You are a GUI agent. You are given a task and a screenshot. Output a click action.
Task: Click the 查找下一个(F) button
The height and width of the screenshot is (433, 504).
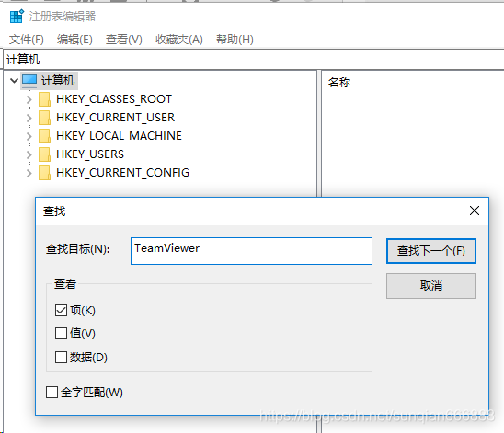point(431,251)
